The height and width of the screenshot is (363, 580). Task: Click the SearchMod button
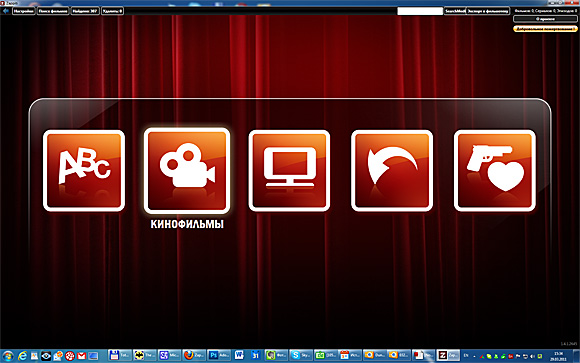point(455,11)
